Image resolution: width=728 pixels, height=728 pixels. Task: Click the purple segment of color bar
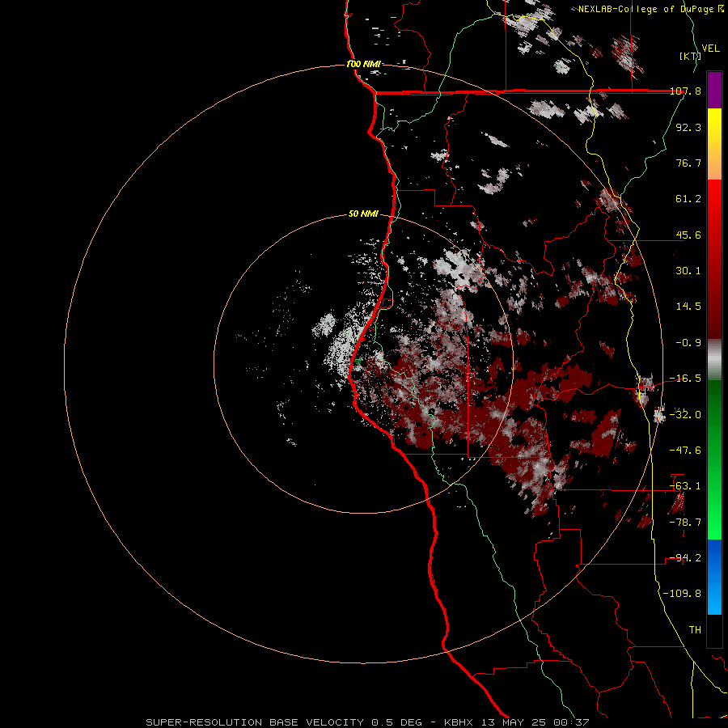[x=714, y=91]
